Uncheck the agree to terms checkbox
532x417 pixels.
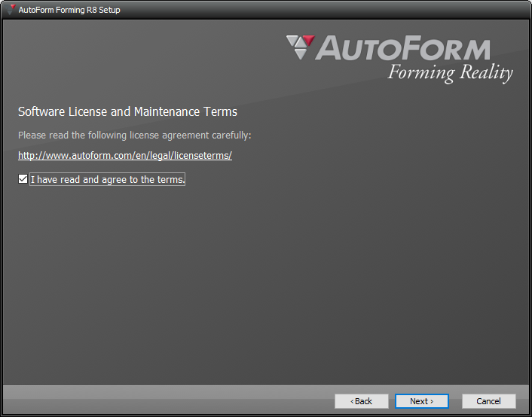click(x=23, y=179)
